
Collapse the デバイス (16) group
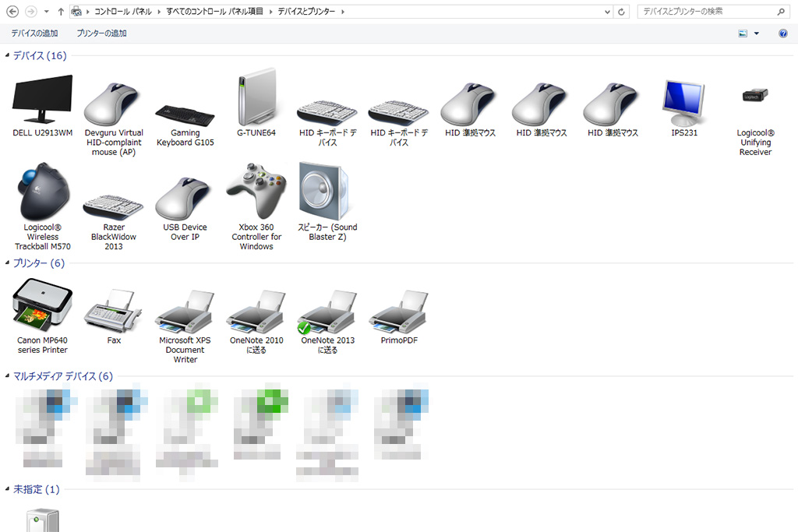click(7, 55)
